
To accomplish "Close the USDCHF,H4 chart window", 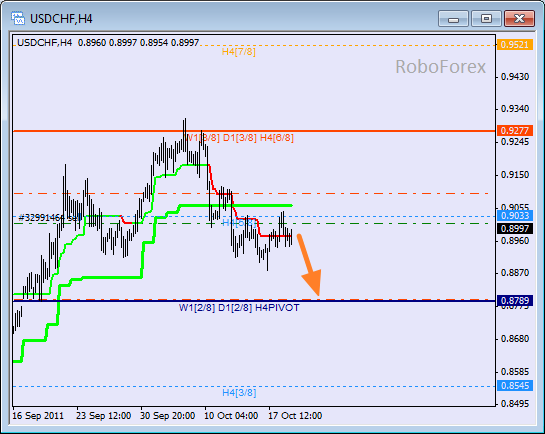I will coord(519,18).
